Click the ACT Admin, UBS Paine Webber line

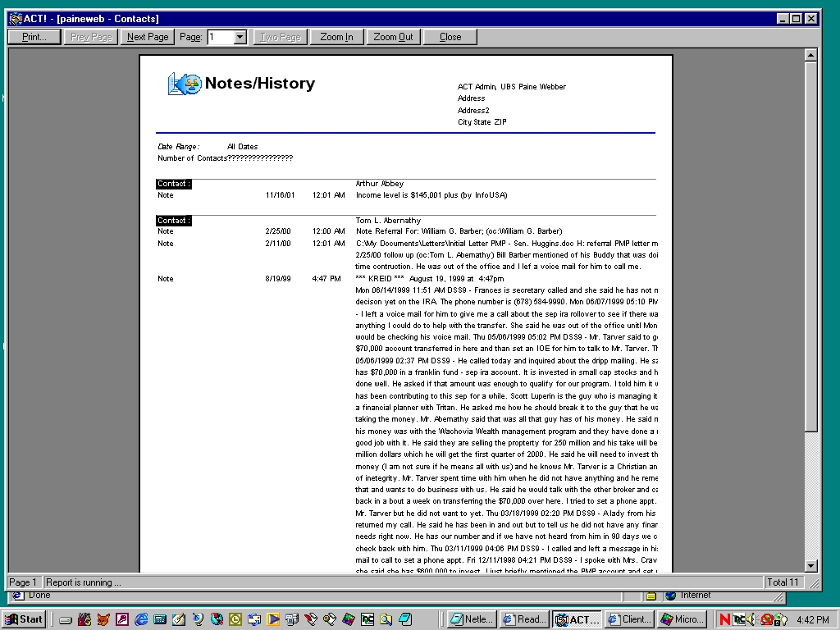512,87
